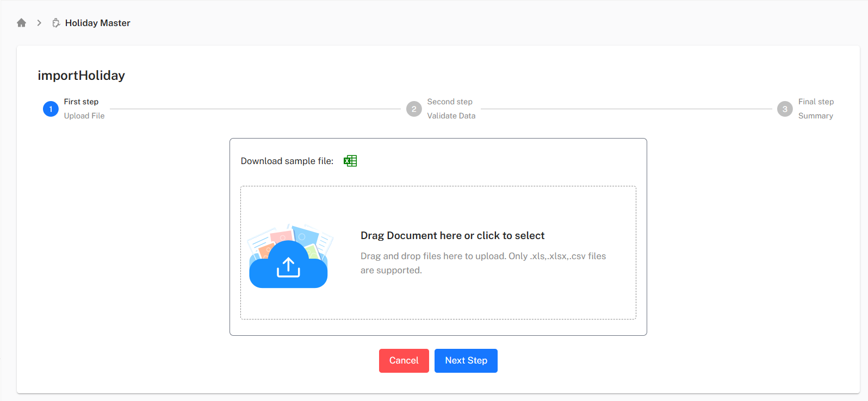
Task: Click the 'Final step' label
Action: click(x=816, y=102)
